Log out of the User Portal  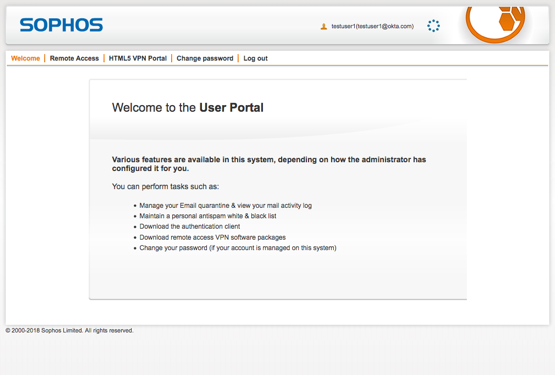[256, 58]
